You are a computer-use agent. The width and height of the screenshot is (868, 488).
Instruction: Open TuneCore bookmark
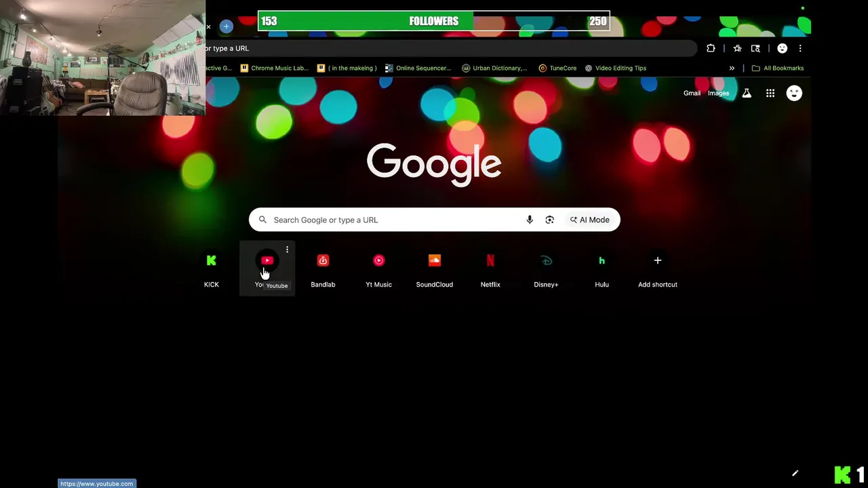click(x=557, y=68)
